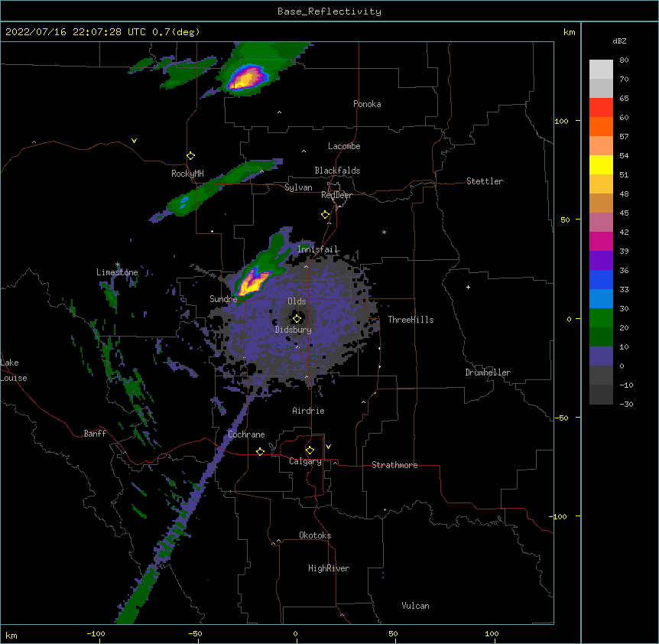The width and height of the screenshot is (659, 644).
Task: Click the white asterisk marker above Limestone
Action: coord(118,265)
